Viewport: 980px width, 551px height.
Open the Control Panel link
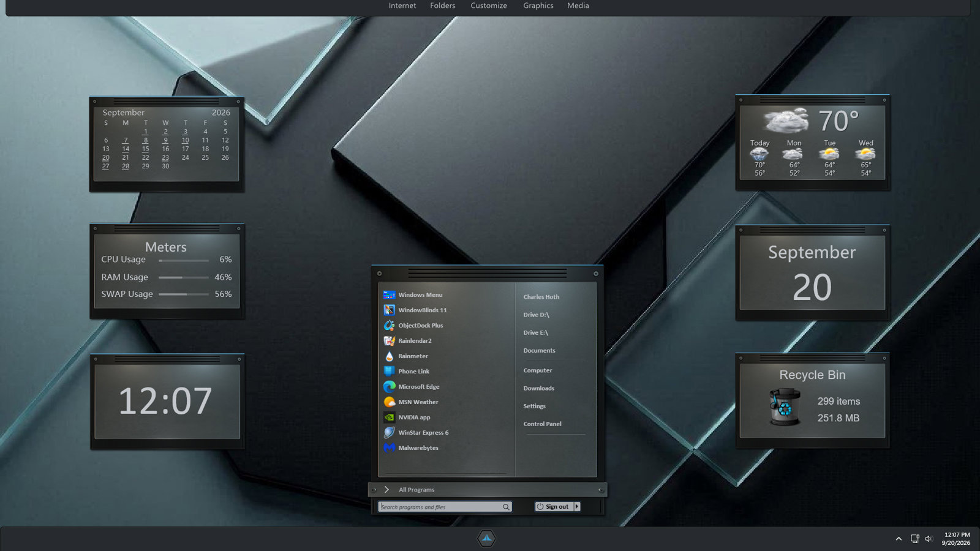tap(543, 424)
